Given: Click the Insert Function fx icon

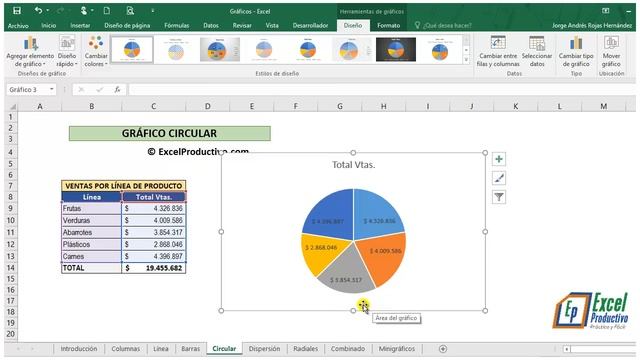Looking at the screenshot, I should click(x=118, y=89).
